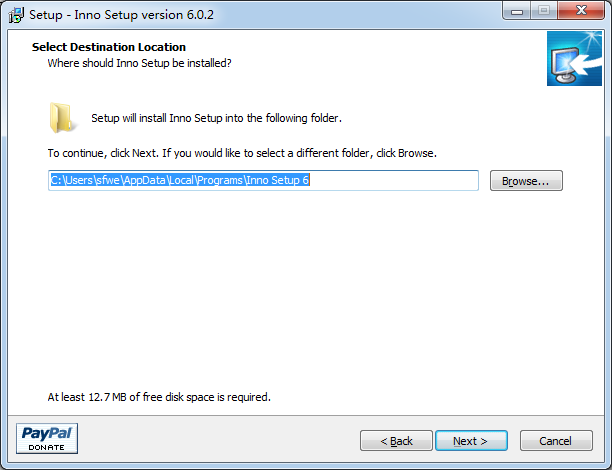Cancel the Inno Setup installation
The height and width of the screenshot is (470, 612).
pos(555,441)
